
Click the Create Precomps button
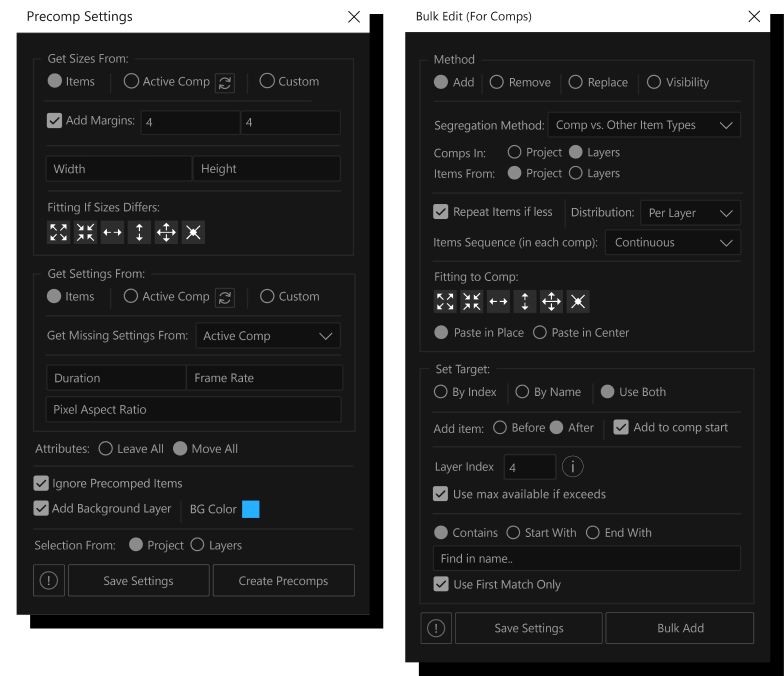pos(283,581)
